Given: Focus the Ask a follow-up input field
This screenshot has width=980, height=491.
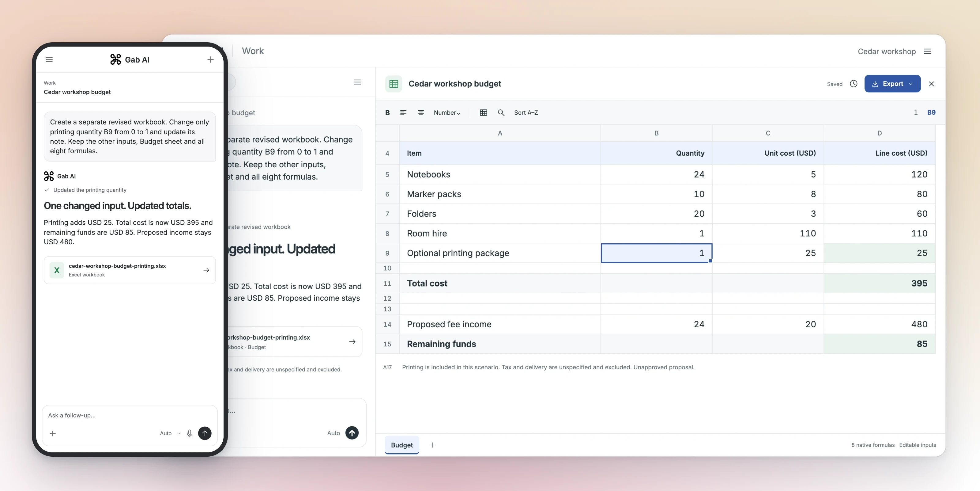Looking at the screenshot, I should coord(129,415).
